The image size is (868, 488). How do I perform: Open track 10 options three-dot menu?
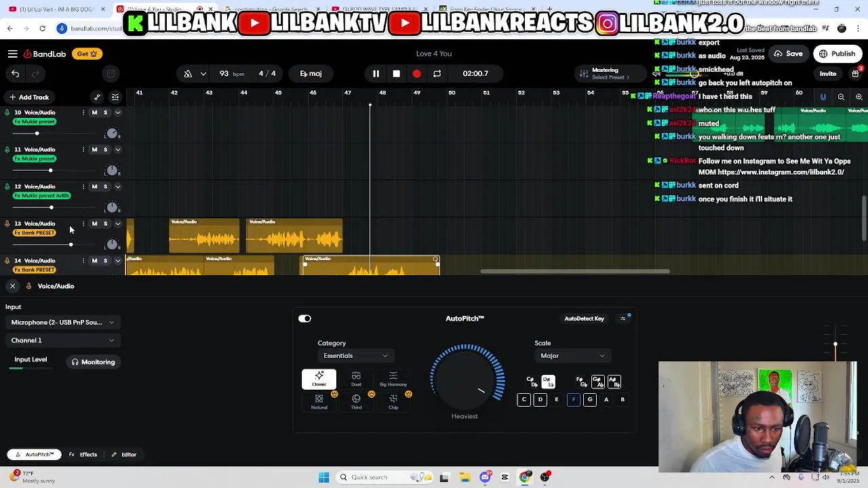(83, 113)
